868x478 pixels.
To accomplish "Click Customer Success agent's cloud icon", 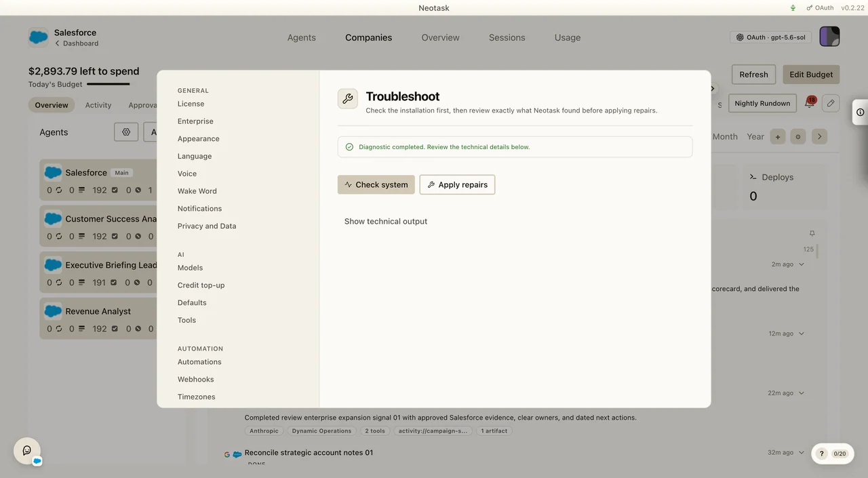I will (x=53, y=218).
